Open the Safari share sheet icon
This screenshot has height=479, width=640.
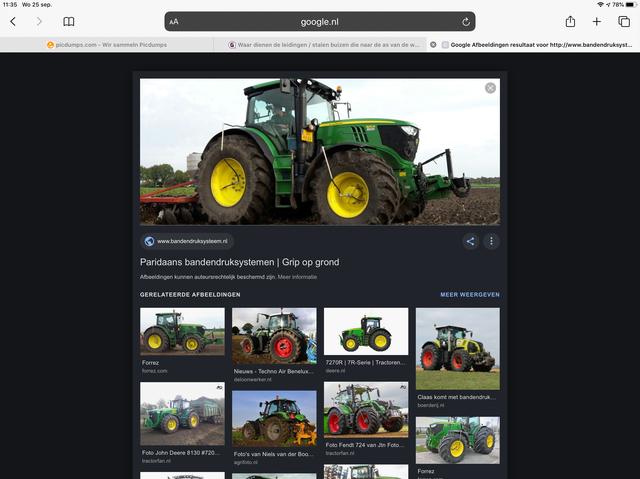[x=570, y=21]
